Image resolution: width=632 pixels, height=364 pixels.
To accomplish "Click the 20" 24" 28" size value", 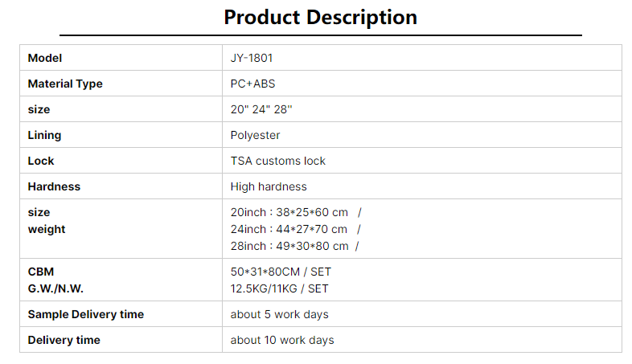I will click(261, 109).
